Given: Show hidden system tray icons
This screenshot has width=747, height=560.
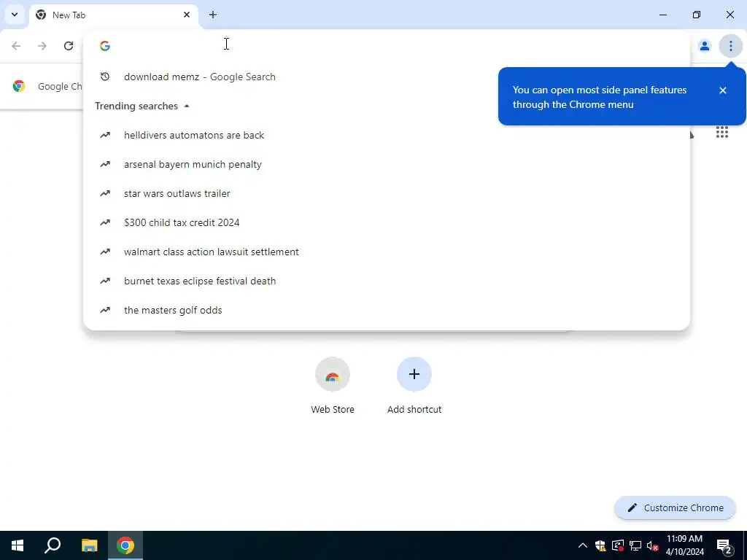Looking at the screenshot, I should tap(582, 545).
